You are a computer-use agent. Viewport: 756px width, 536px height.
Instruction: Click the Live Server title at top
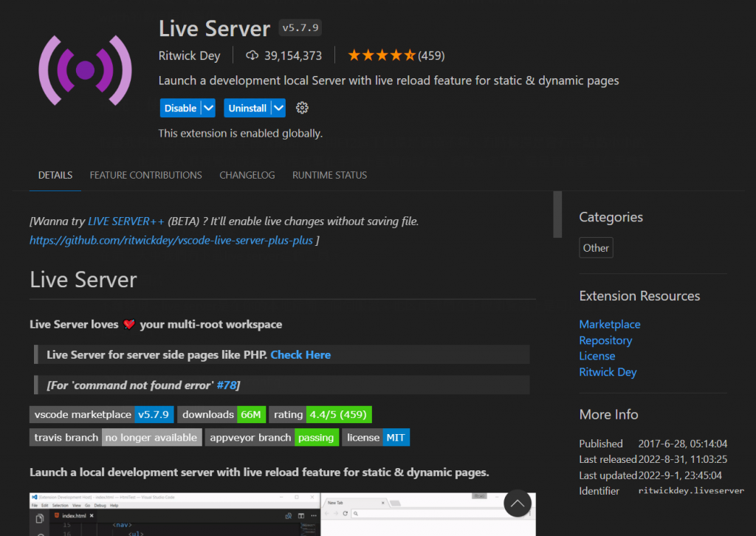(215, 29)
